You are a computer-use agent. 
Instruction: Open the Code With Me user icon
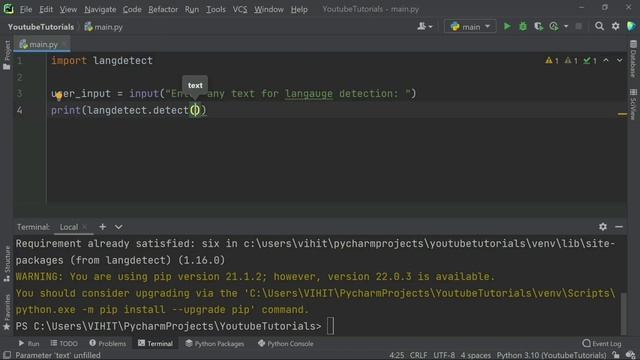point(424,27)
